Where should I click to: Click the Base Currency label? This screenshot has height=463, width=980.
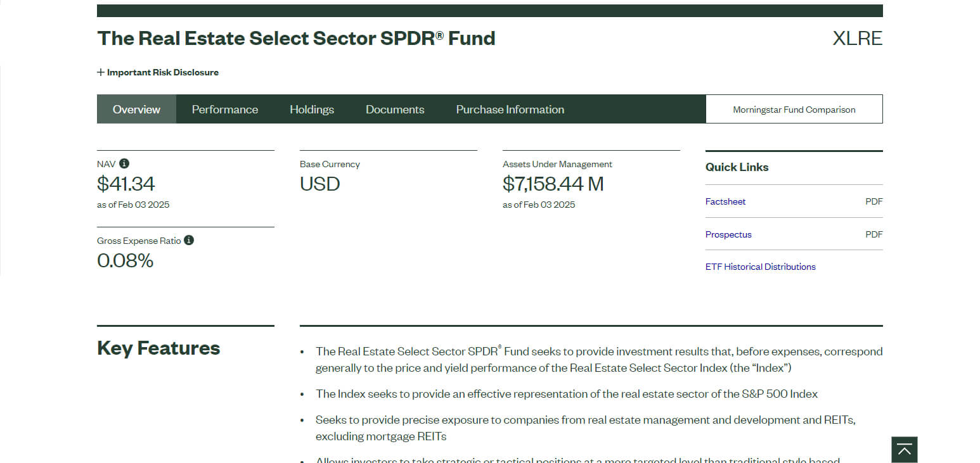point(330,164)
